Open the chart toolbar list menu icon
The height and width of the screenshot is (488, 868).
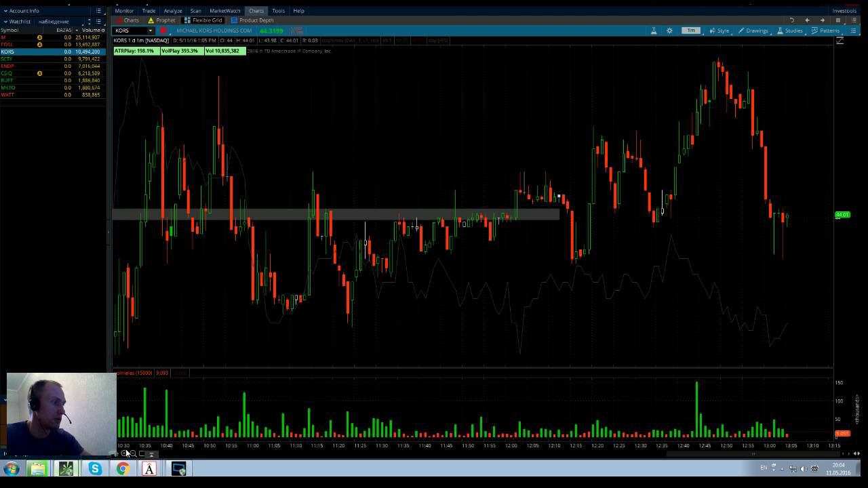click(853, 30)
